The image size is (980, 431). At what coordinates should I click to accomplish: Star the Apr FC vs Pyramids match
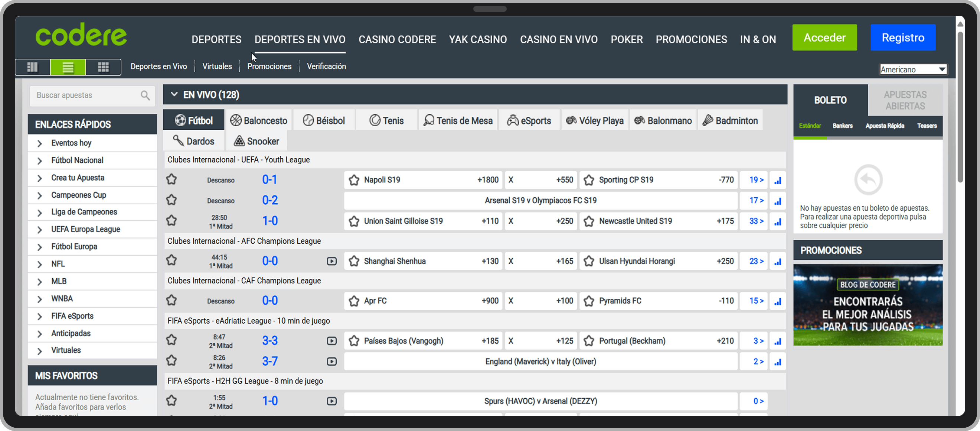tap(171, 301)
